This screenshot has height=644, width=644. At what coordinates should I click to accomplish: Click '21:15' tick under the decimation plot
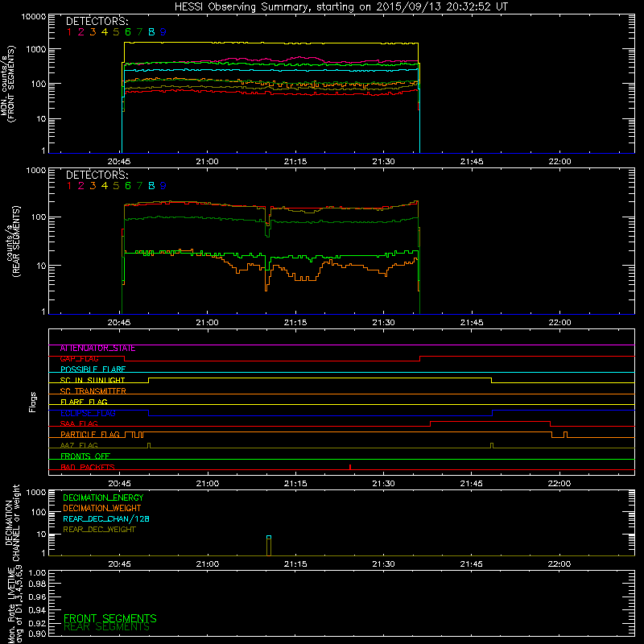(295, 564)
